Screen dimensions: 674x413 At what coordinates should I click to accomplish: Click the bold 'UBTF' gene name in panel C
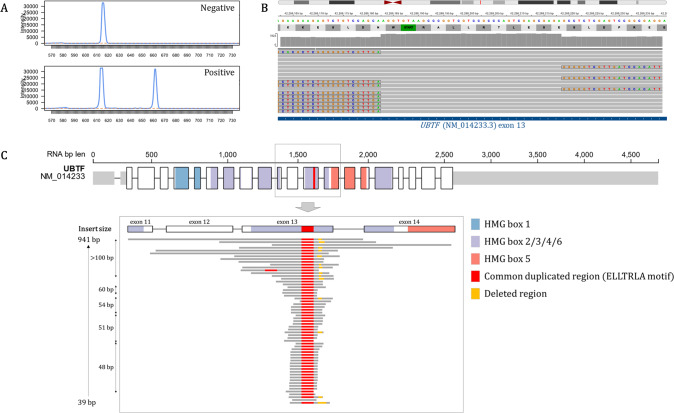click(74, 169)
